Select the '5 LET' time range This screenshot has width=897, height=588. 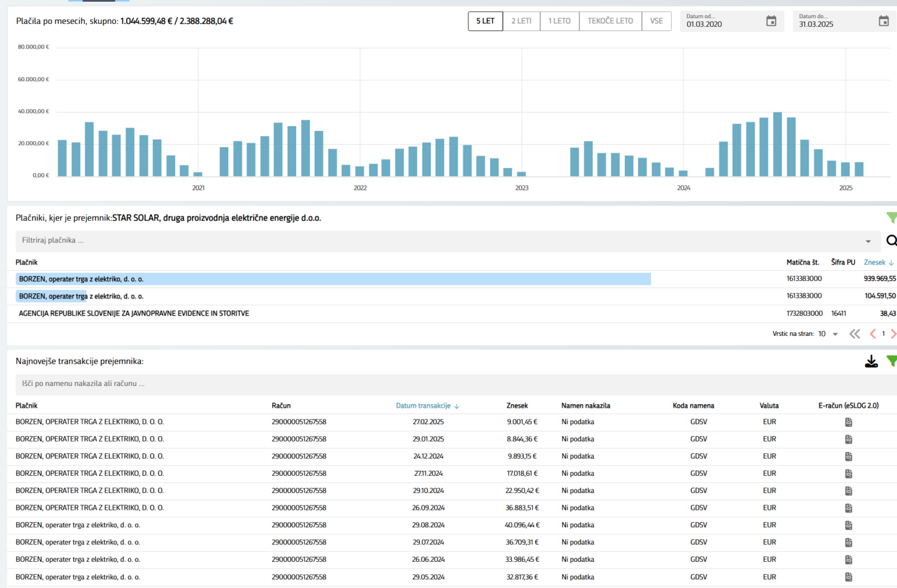point(485,21)
